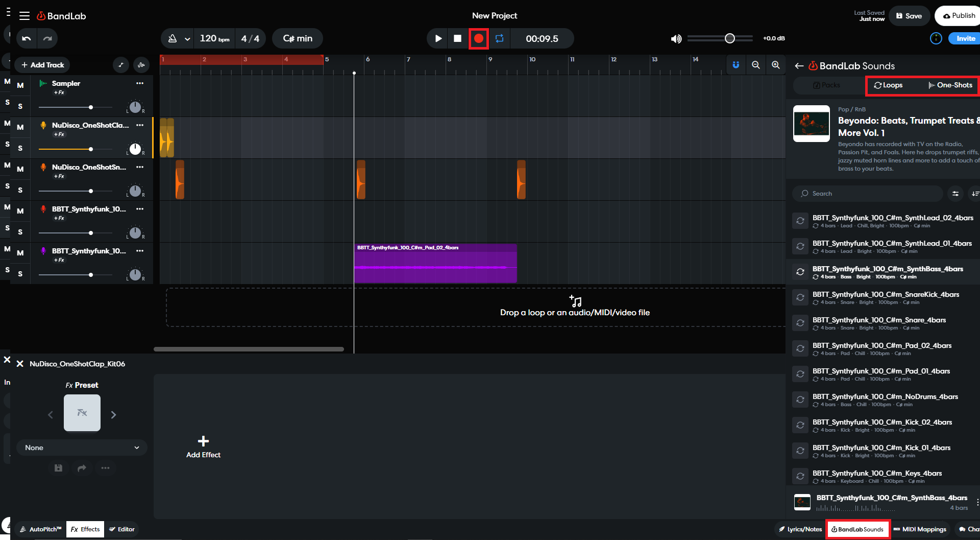Toggle the metronome
Viewport: 980px width, 540px height.
coord(173,38)
